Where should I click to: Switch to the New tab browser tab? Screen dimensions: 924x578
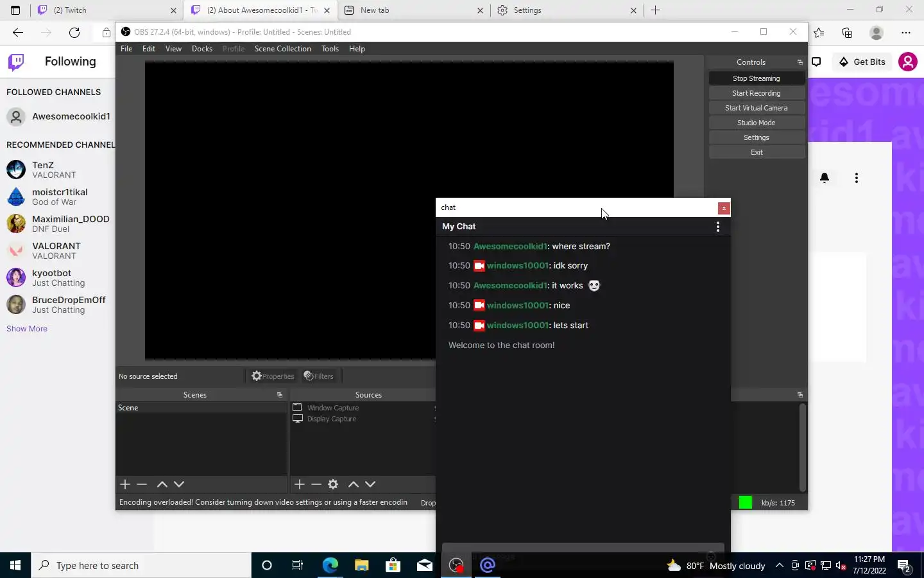tap(413, 10)
